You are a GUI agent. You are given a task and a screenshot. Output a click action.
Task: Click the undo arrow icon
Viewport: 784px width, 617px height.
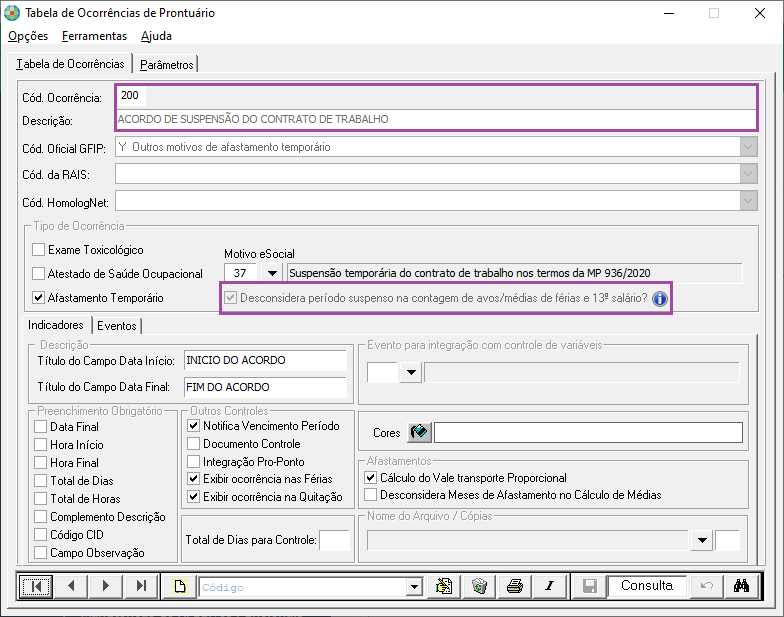(x=706, y=586)
